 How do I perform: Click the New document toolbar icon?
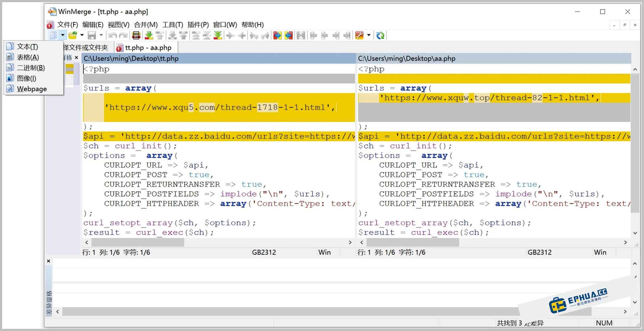click(53, 36)
